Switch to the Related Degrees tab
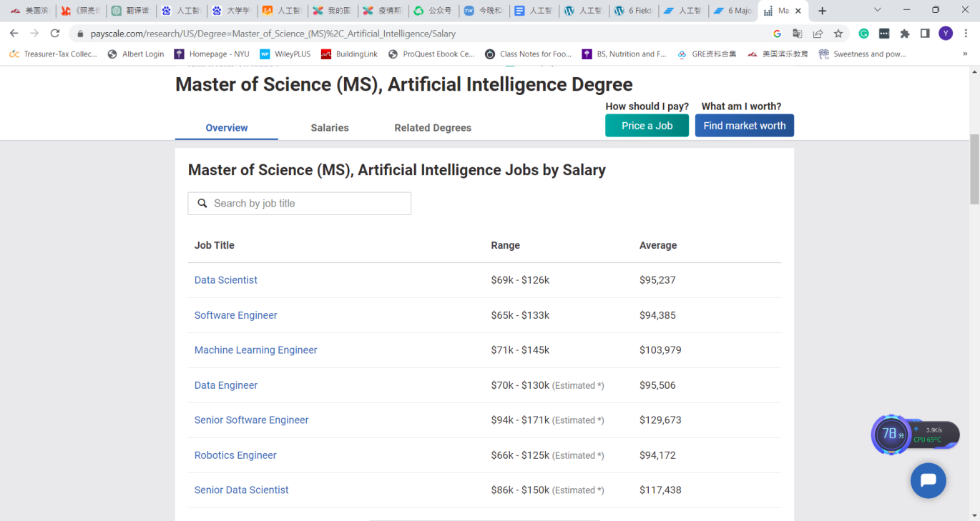 (433, 128)
